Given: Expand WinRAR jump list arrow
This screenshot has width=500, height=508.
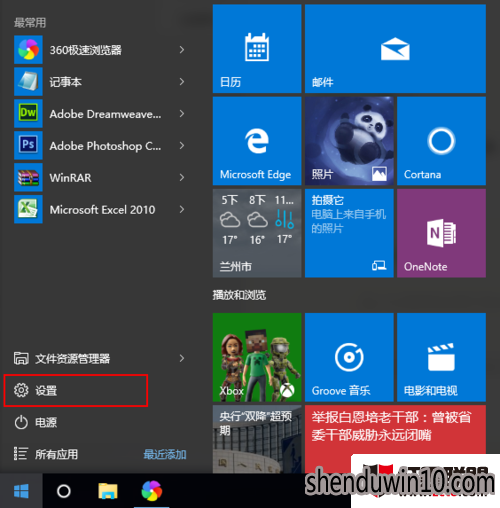Looking at the screenshot, I should [x=182, y=177].
